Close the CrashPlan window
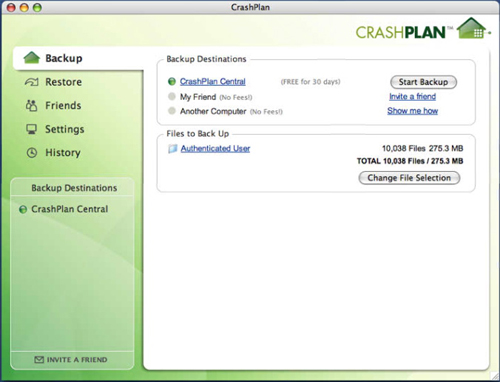 pos(11,7)
